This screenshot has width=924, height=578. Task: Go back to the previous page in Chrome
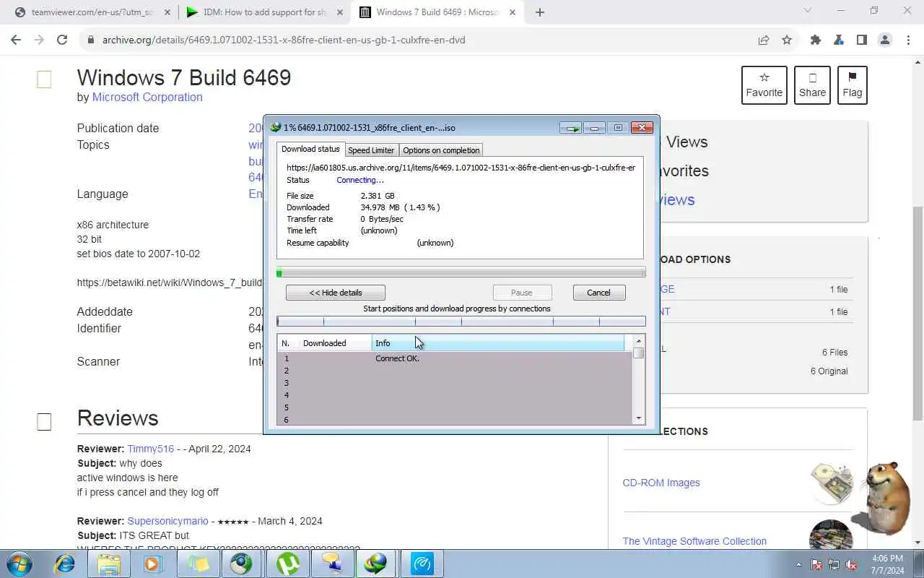16,40
